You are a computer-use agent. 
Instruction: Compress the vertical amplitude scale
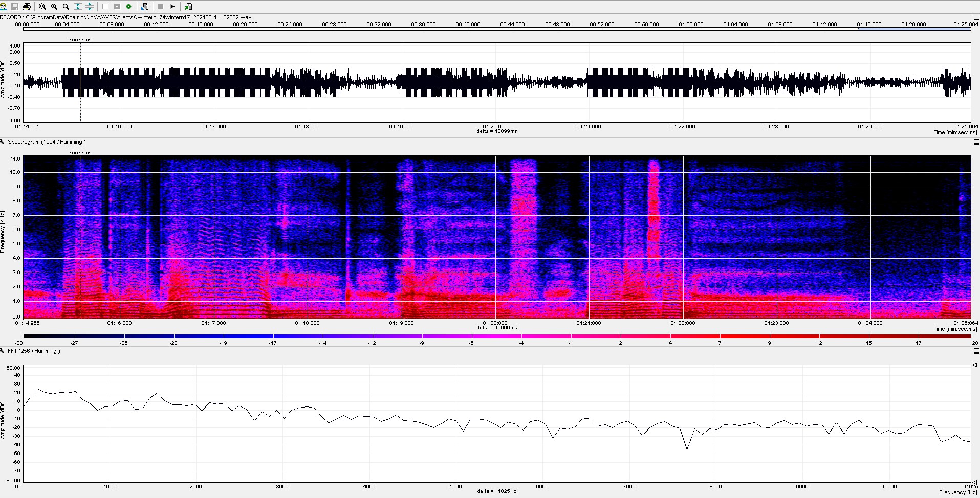(90, 7)
